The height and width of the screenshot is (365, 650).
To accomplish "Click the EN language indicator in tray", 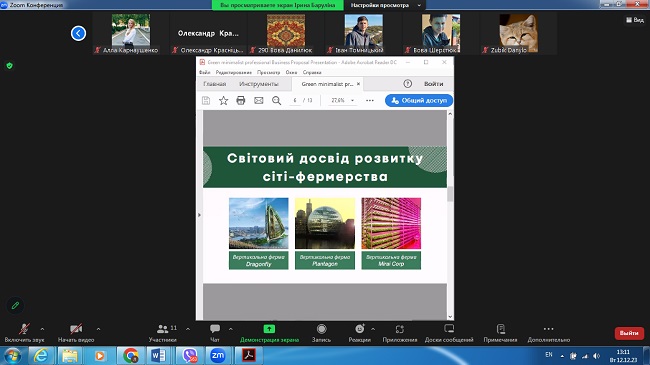I will (x=549, y=355).
